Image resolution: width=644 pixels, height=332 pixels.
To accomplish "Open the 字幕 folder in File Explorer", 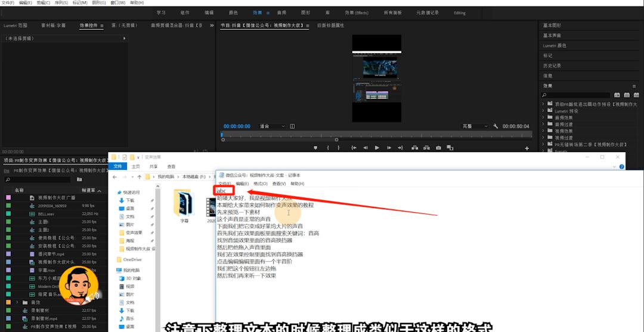I will pos(184,206).
